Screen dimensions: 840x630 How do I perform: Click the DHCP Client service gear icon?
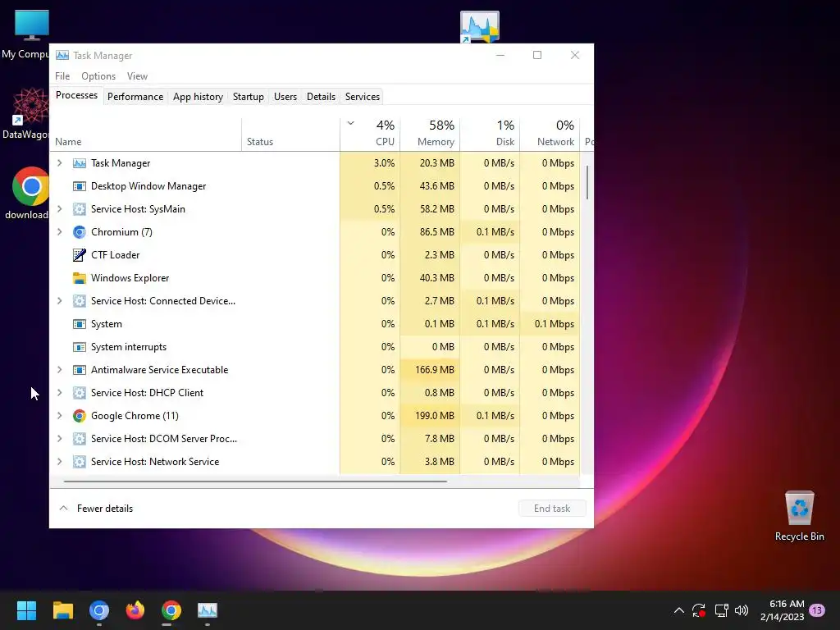point(80,393)
